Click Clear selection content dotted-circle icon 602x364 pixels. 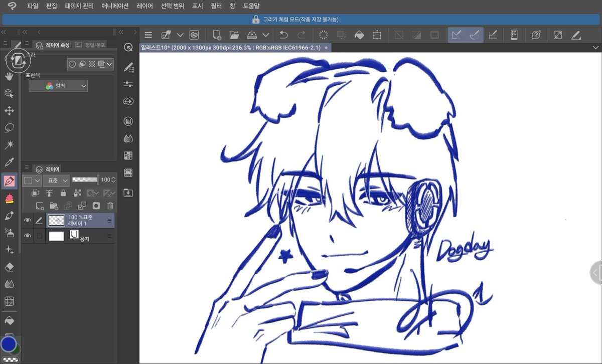click(x=324, y=35)
